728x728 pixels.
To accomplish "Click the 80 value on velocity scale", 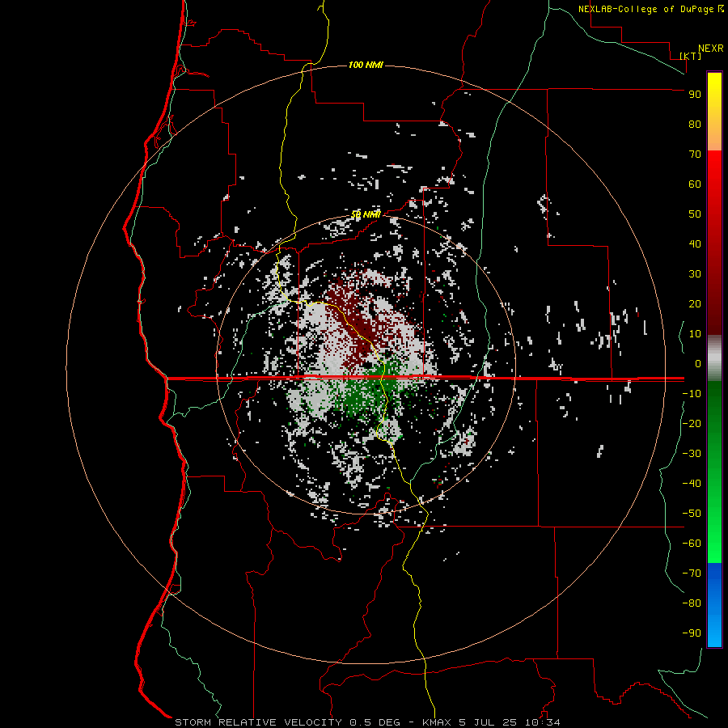I will 695,124.
